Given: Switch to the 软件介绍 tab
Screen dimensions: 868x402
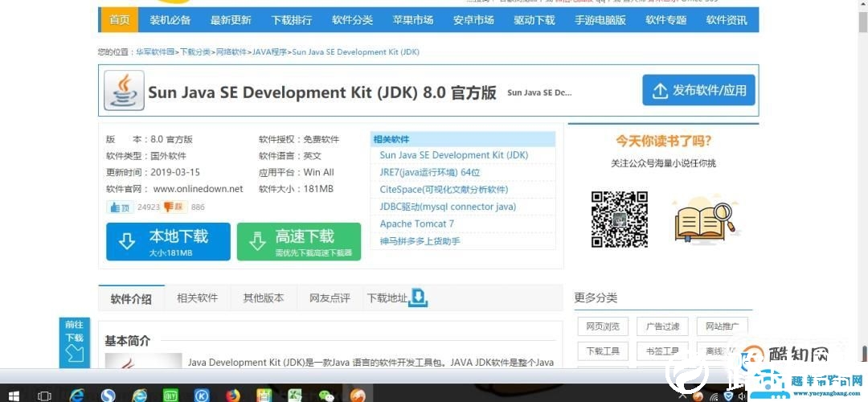Looking at the screenshot, I should [x=131, y=298].
